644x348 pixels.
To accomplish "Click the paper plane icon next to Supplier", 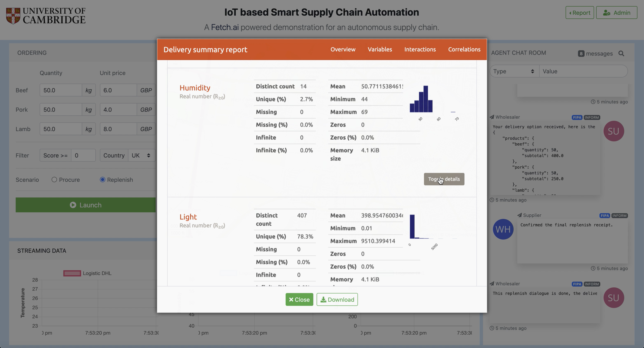I will 519,215.
